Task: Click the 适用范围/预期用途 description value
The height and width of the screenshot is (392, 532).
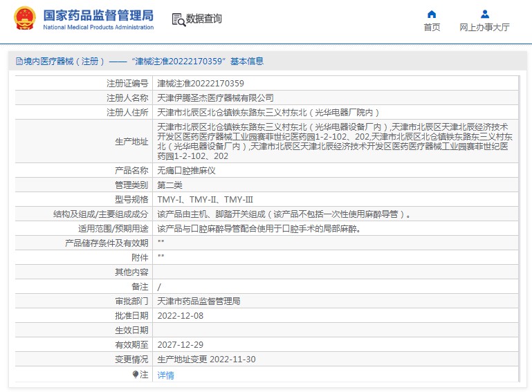Action: coord(259,229)
